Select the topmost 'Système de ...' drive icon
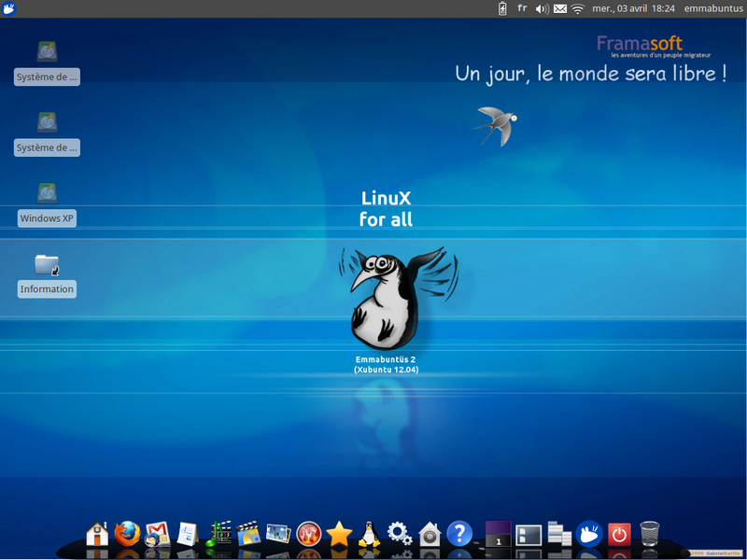Viewport: 747px width, 560px height. tap(48, 51)
